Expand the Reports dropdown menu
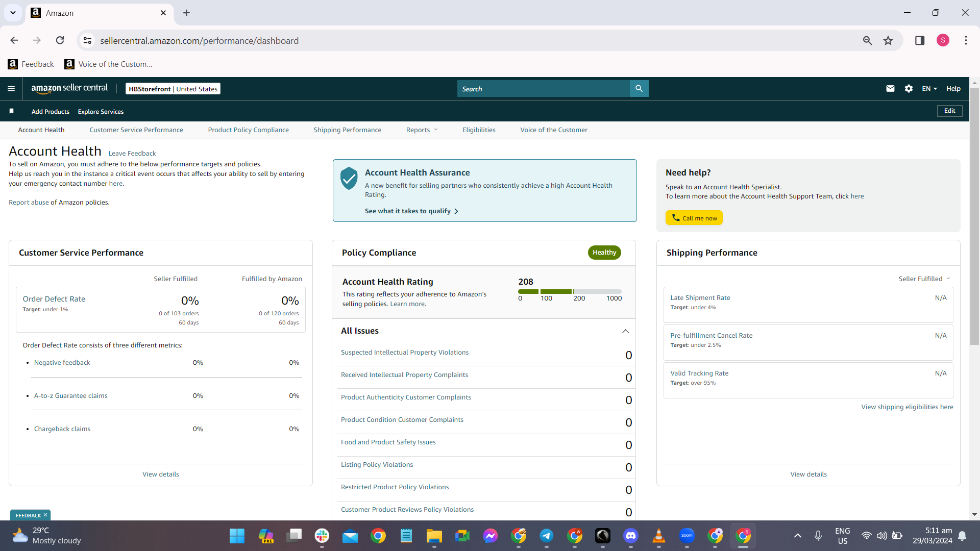The height and width of the screenshot is (551, 980). click(x=422, y=130)
